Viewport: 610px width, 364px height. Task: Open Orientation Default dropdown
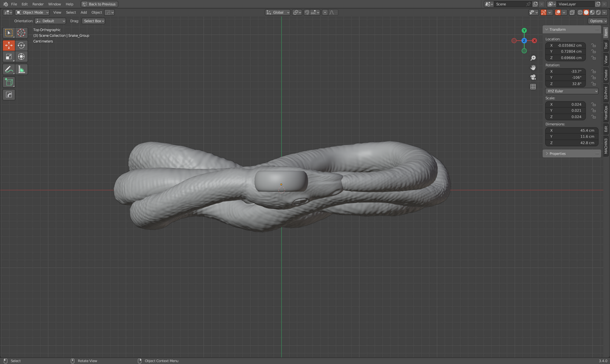(x=50, y=21)
